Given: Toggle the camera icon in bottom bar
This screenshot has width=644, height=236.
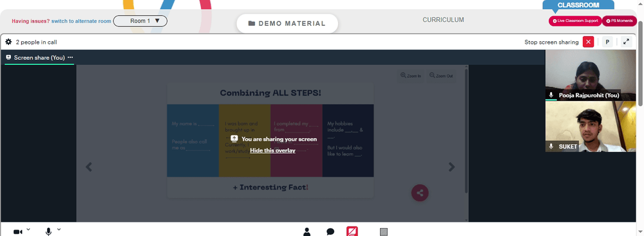Looking at the screenshot, I should coord(17,232).
